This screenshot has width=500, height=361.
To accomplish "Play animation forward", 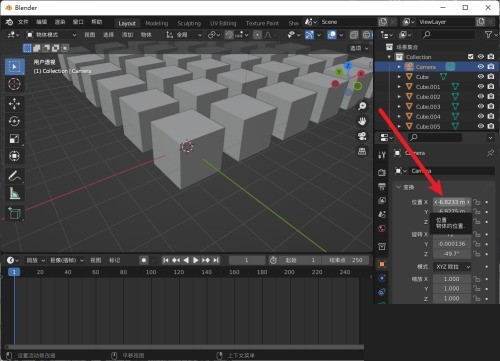I will coord(196,260).
